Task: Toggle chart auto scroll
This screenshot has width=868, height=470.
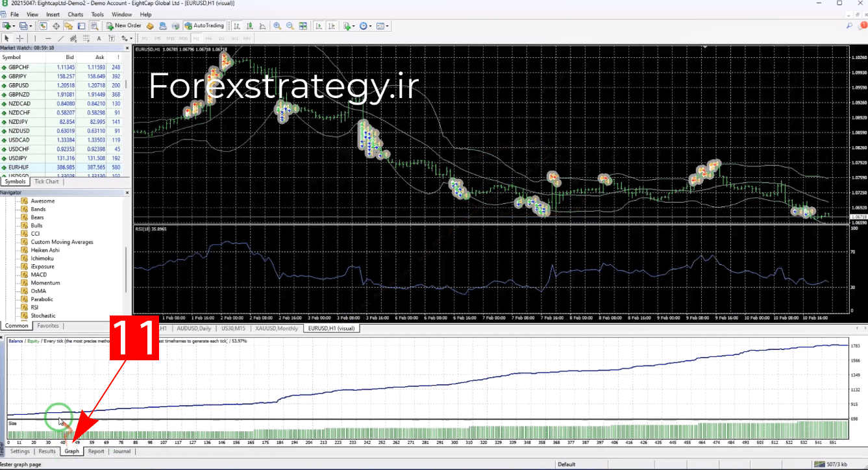Action: 318,26
